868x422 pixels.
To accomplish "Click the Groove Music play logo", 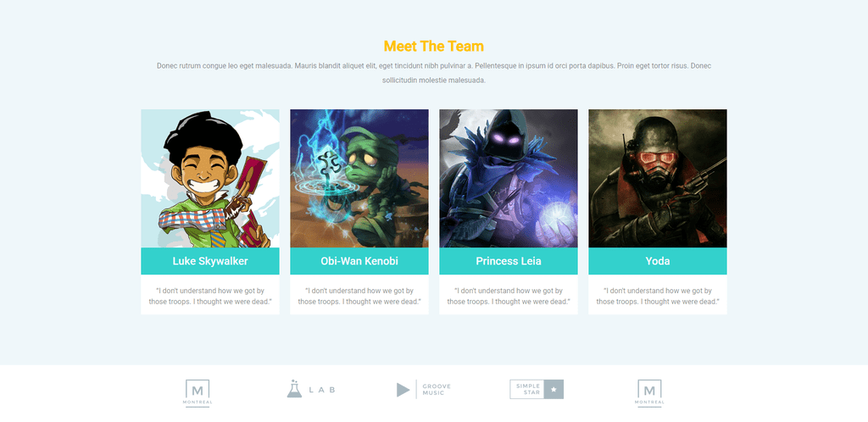I will [x=424, y=389].
